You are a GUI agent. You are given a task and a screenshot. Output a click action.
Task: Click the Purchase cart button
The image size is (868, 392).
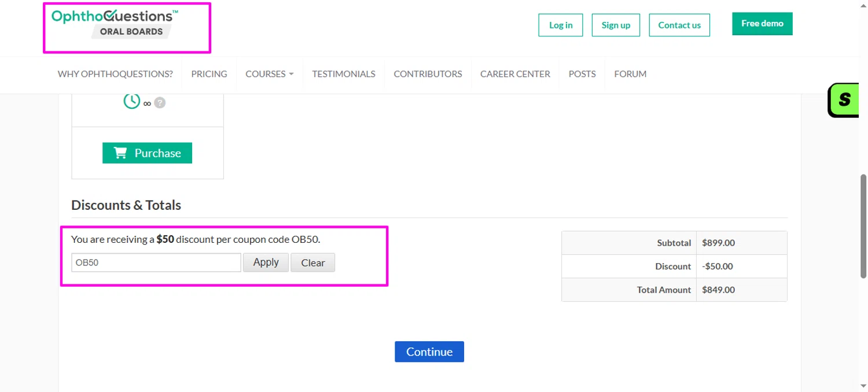pos(147,153)
